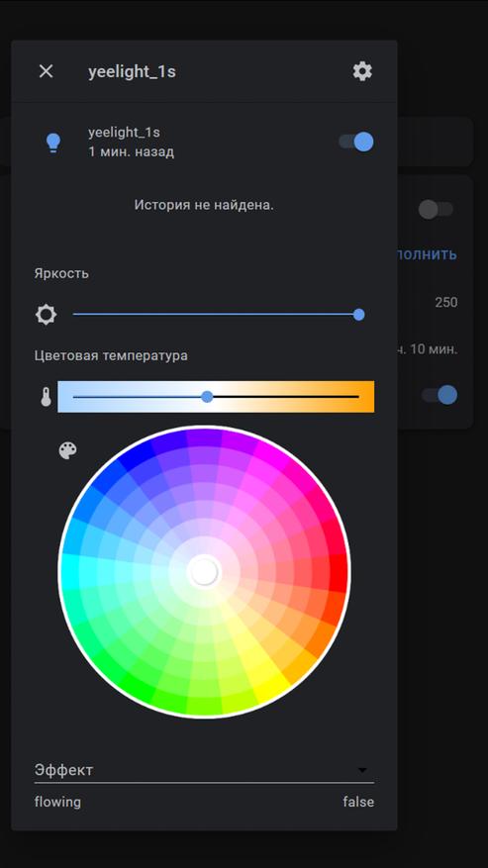The height and width of the screenshot is (868, 488).
Task: Disable the blue background toggle switch
Action: (439, 395)
